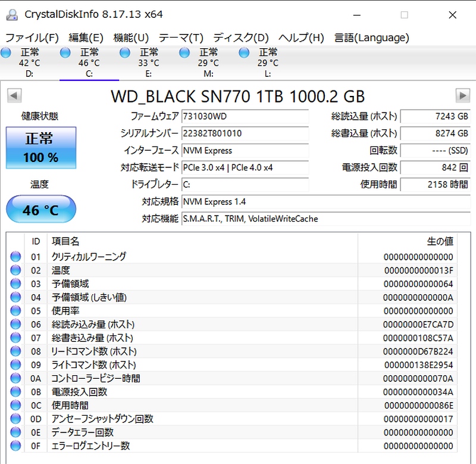
Task: Go to previous disk with left arrow
Action: click(14, 95)
